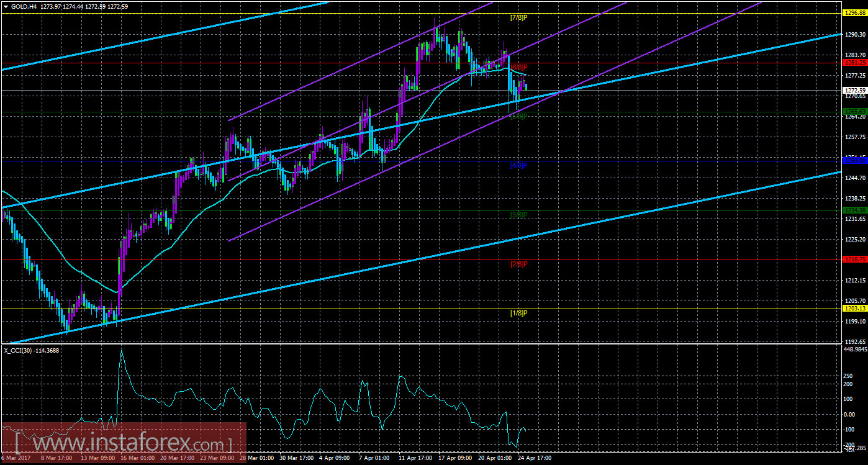Select the 11 Apr 17:00 time label
Viewport: 868px width, 465px height.
click(414, 458)
